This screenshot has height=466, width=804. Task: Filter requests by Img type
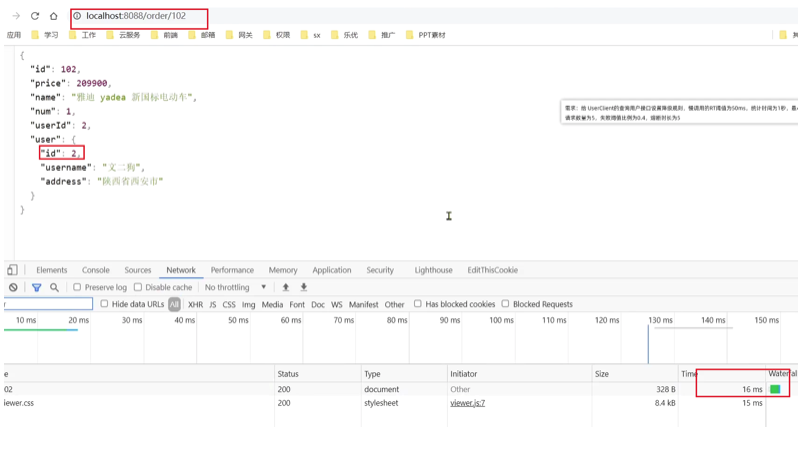pos(249,305)
